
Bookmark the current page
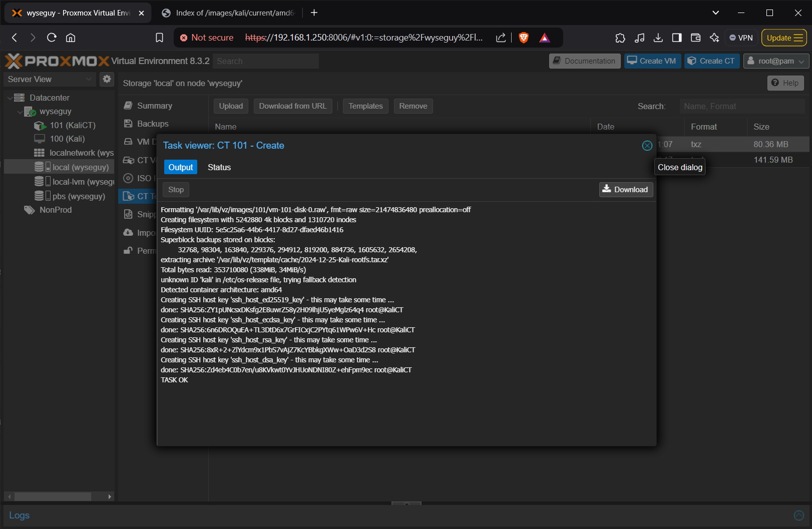click(159, 38)
